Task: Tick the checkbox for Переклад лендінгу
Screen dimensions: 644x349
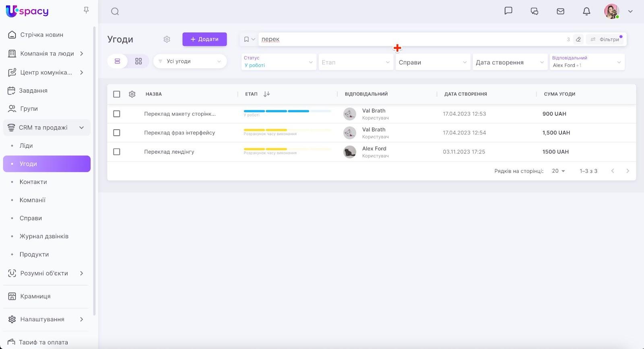Action: [117, 152]
